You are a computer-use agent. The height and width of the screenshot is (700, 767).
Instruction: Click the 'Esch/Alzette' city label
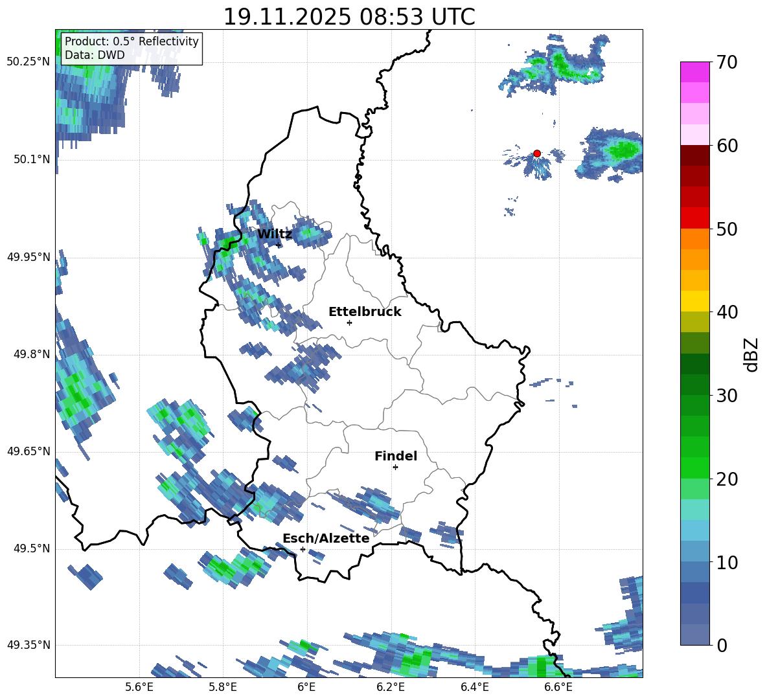coord(326,538)
